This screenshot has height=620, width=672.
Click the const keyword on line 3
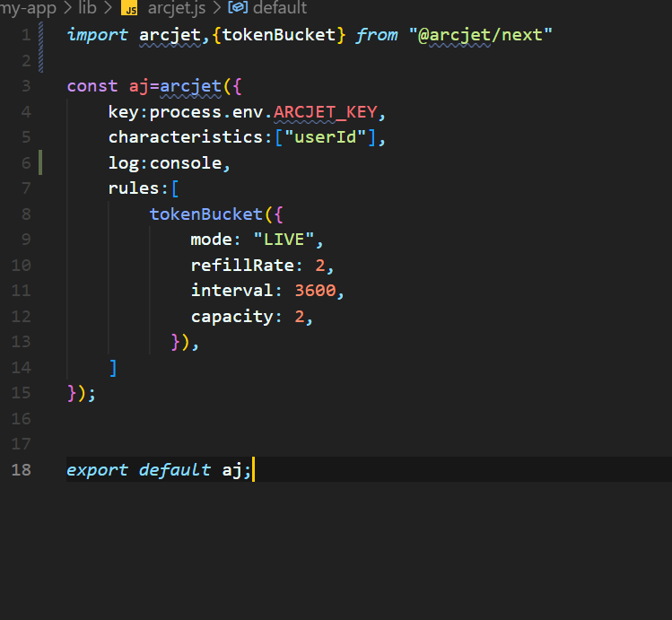(92, 86)
